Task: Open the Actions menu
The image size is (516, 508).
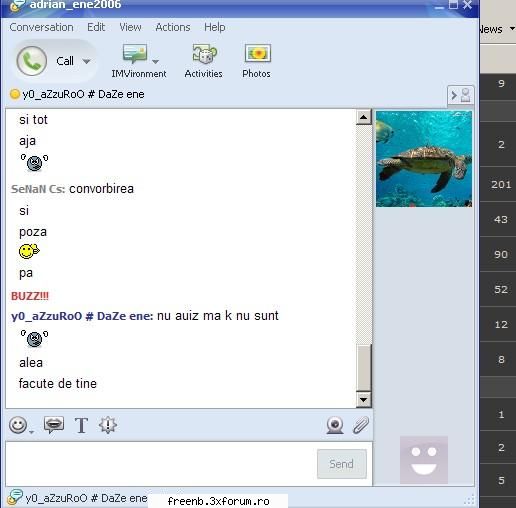Action: pyautogui.click(x=173, y=27)
